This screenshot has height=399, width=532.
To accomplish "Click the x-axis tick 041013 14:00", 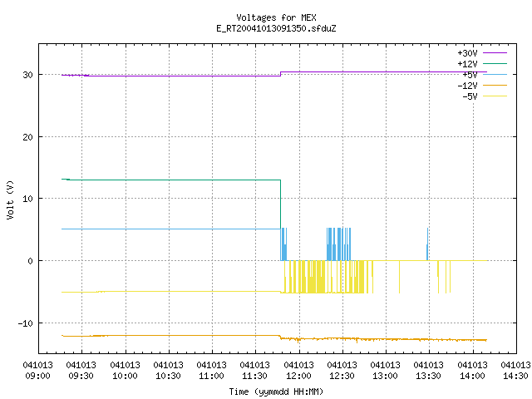I will click(x=472, y=371).
